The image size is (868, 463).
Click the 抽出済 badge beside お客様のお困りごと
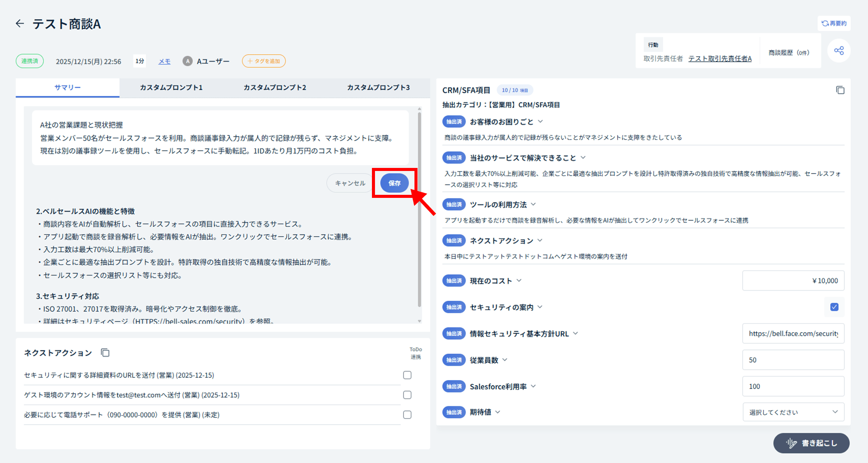[x=454, y=122]
